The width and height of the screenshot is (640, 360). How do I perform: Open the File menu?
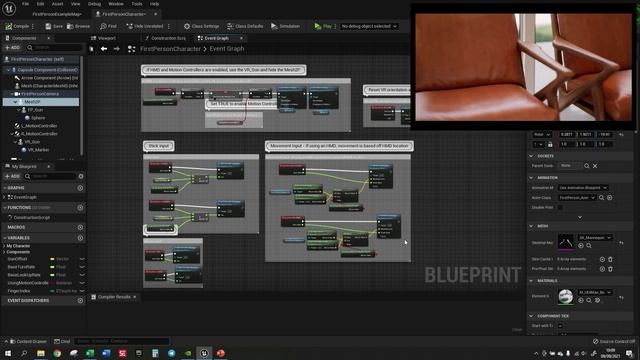(25, 4)
